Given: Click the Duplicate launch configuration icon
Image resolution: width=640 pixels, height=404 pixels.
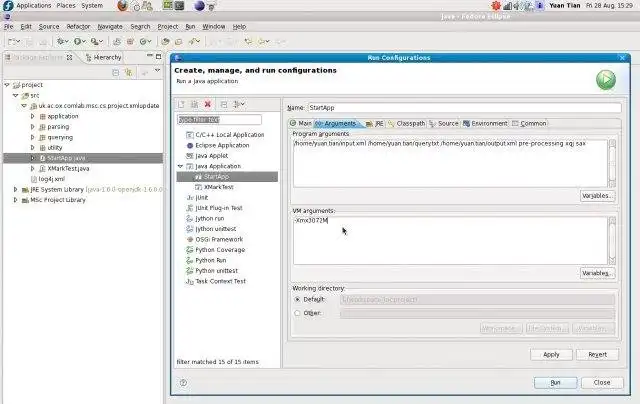Looking at the screenshot, I should coord(195,104).
